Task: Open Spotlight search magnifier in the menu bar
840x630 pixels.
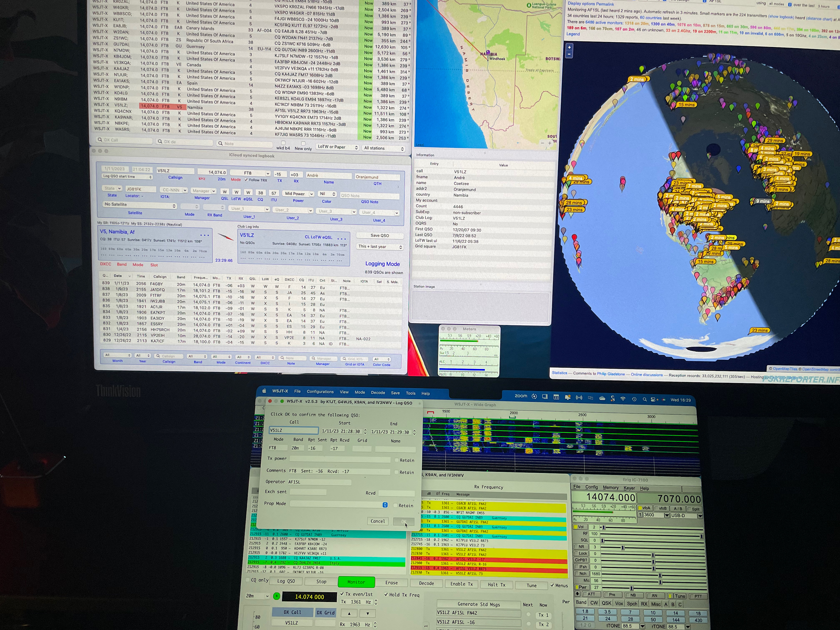Action: point(645,399)
